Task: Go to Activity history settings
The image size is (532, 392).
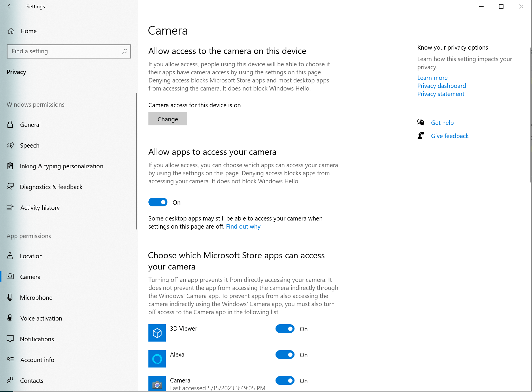Action: (40, 208)
